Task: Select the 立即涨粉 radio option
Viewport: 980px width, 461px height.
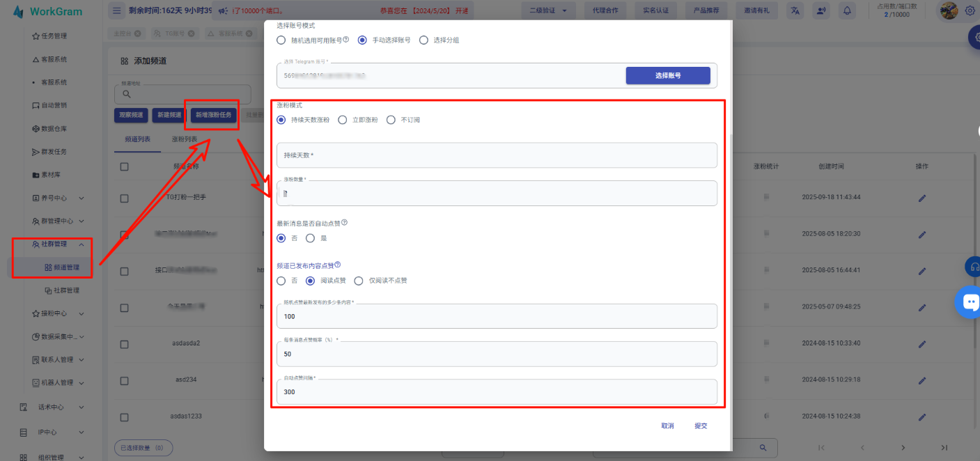Action: click(x=343, y=120)
